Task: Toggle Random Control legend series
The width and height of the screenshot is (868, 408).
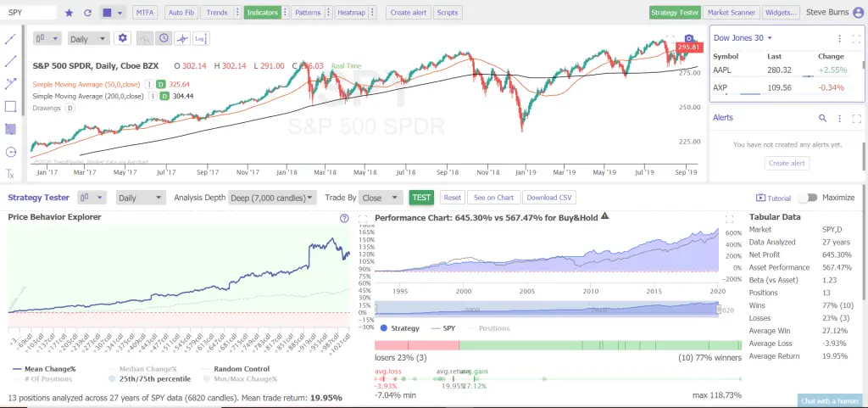Action: pos(234,369)
